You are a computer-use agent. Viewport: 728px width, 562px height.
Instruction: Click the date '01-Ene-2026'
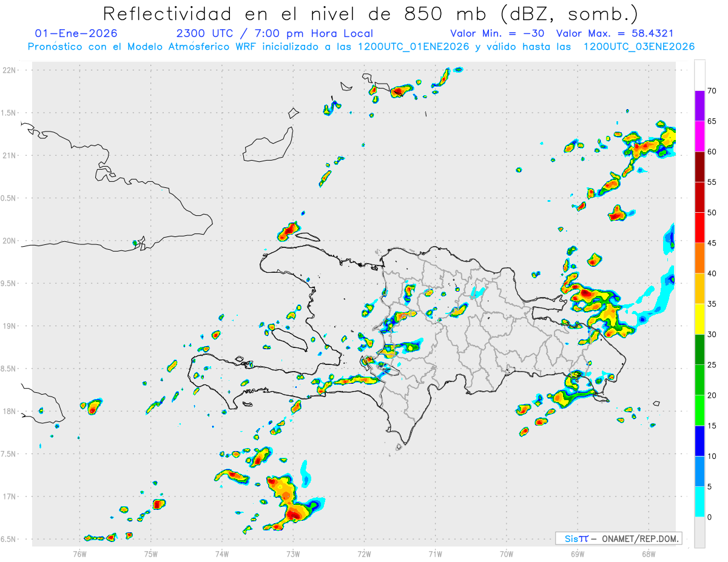click(x=76, y=33)
